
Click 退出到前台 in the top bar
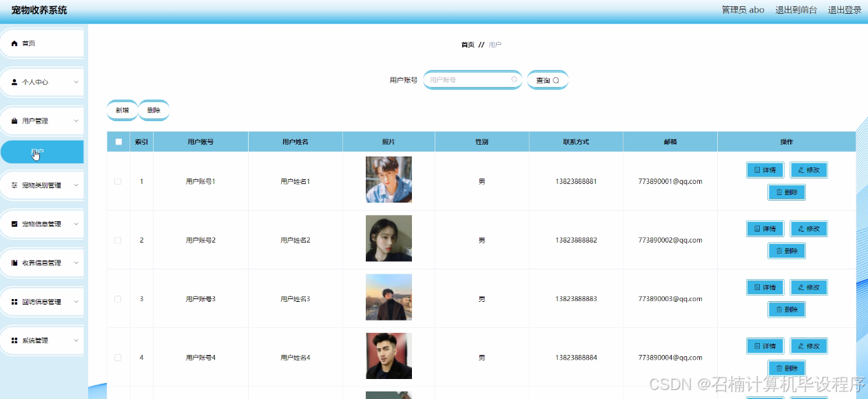(796, 10)
